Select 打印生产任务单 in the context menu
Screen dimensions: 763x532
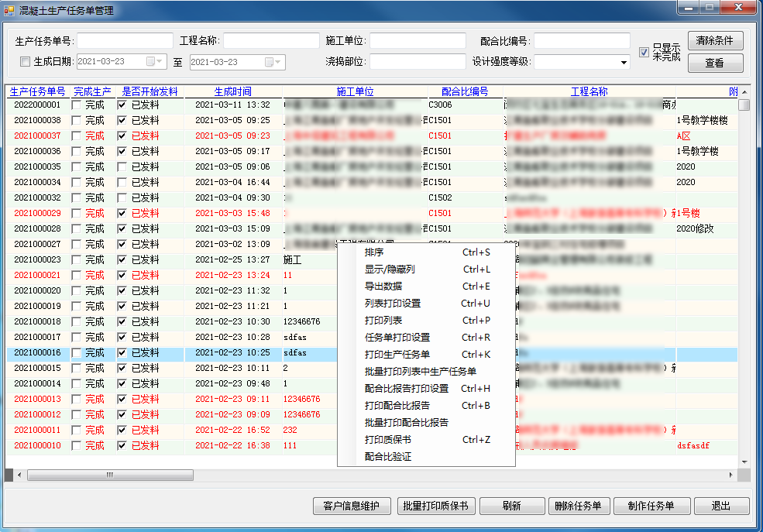[397, 355]
